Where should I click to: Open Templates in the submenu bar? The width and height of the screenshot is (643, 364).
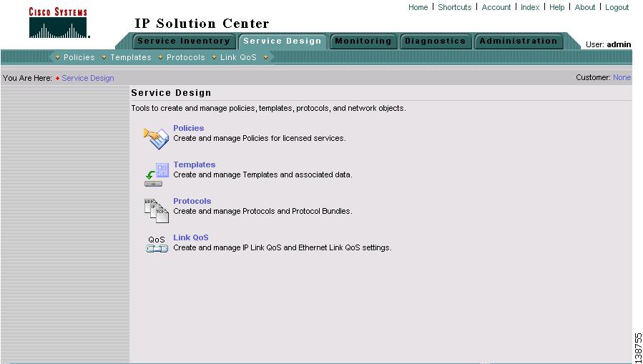click(131, 57)
